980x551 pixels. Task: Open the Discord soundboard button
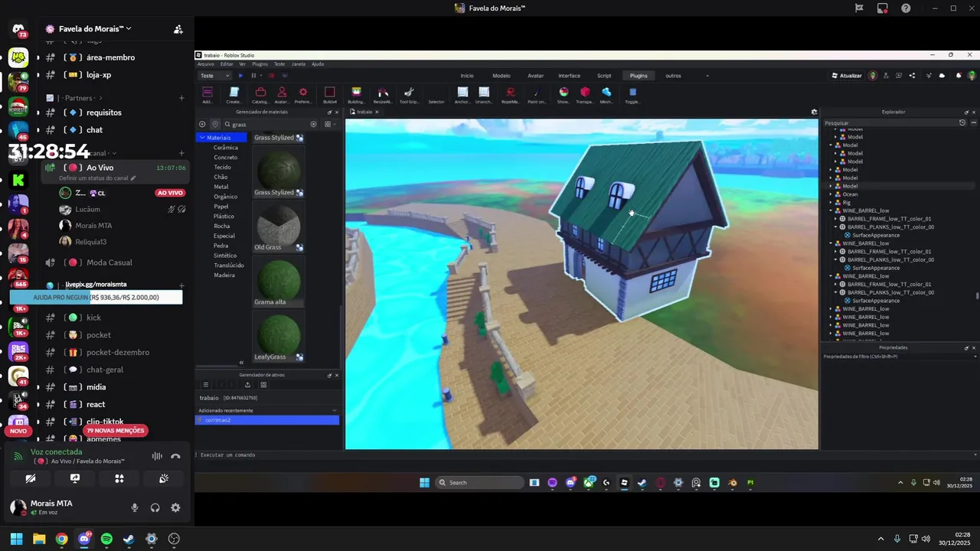tap(164, 478)
